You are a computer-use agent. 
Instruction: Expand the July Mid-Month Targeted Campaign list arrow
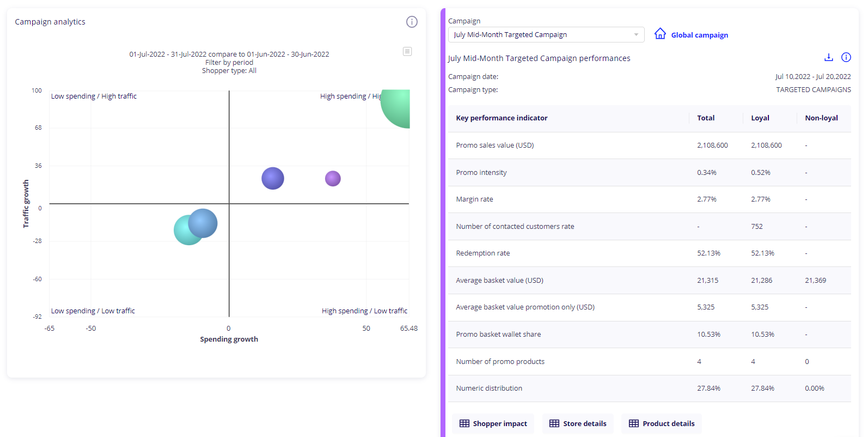[636, 34]
